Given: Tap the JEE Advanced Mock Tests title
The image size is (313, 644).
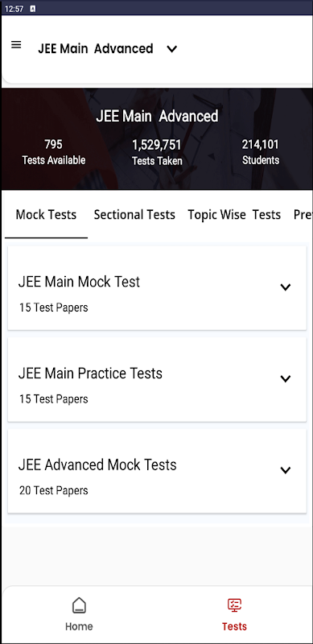Looking at the screenshot, I should (x=97, y=465).
